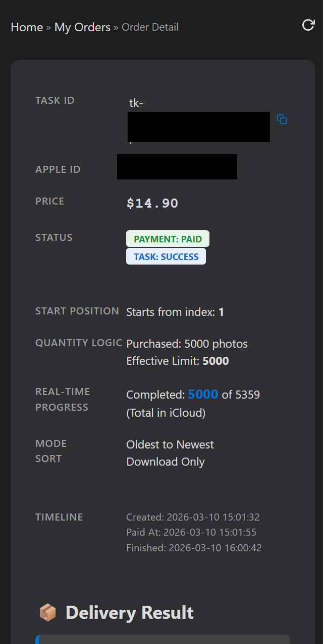
Task: Click the Created timestamp in timeline
Action: 193,517
